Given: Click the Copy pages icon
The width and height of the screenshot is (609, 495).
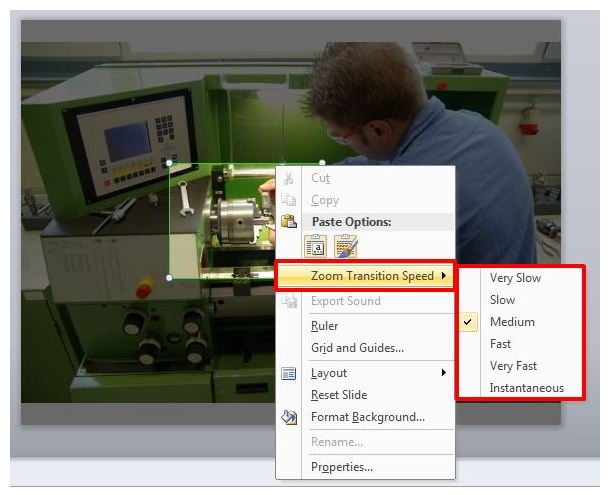Looking at the screenshot, I should coord(288,200).
